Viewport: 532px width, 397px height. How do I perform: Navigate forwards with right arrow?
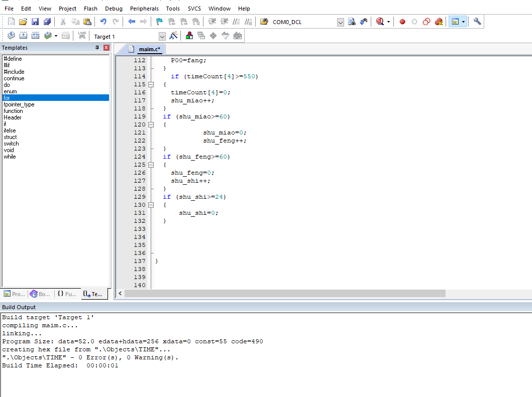[x=144, y=22]
